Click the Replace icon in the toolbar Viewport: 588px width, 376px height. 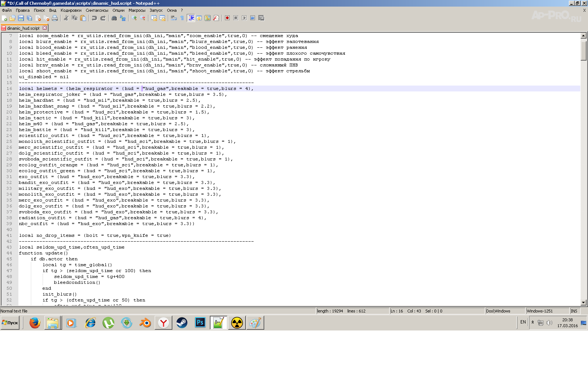tap(123, 18)
